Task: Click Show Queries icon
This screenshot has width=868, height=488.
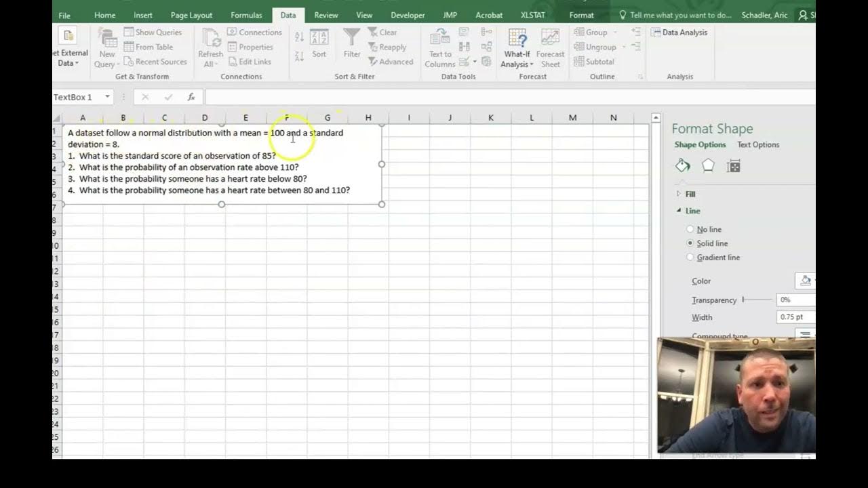Action: (x=129, y=32)
